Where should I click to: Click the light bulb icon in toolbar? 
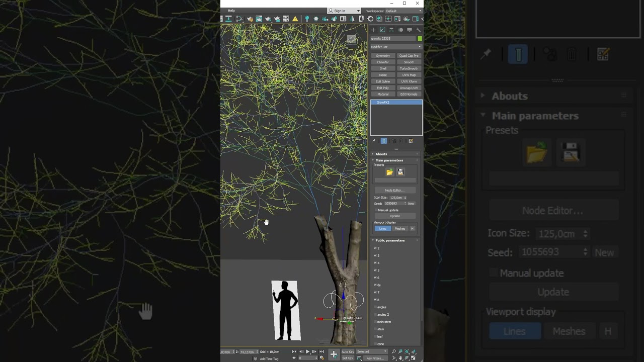[307, 19]
